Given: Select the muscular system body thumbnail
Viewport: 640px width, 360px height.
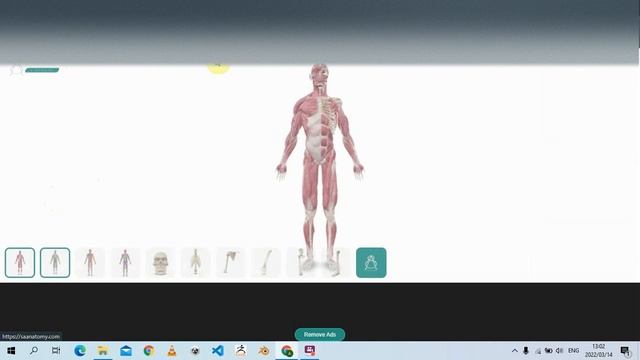Looking at the screenshot, I should point(20,263).
